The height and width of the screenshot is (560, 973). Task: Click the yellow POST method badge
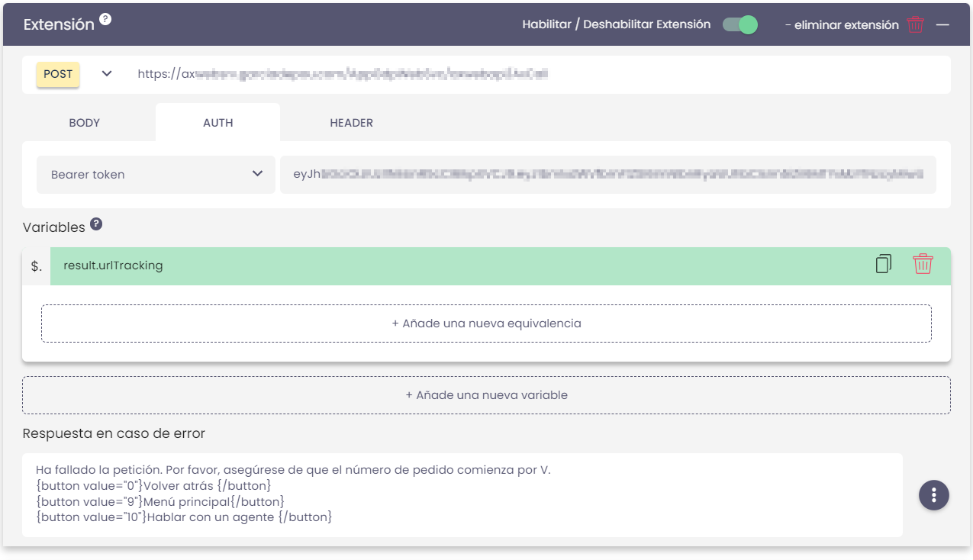pyautogui.click(x=58, y=74)
